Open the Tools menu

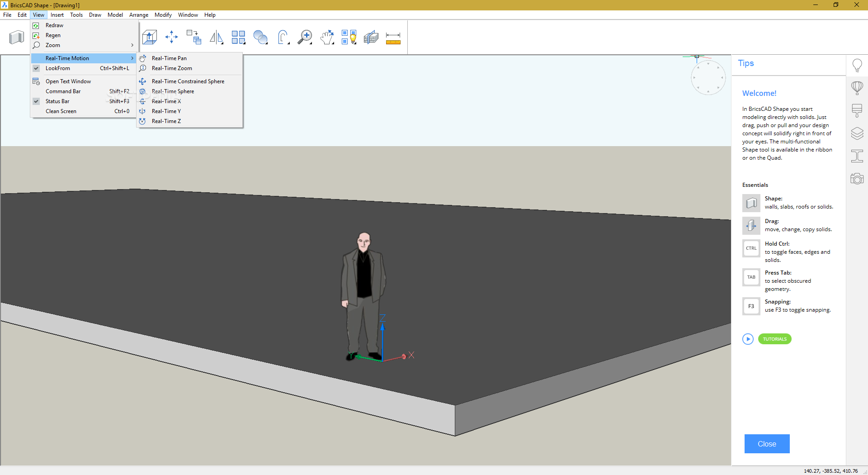(x=76, y=15)
